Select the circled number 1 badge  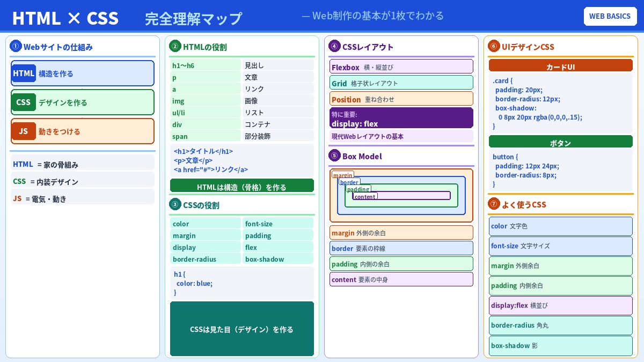pyautogui.click(x=16, y=46)
